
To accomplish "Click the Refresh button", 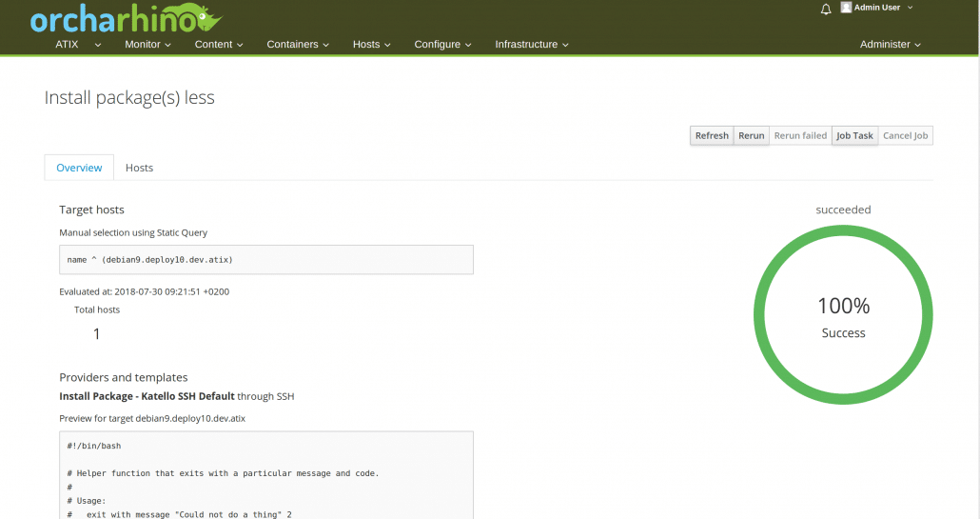I will click(x=712, y=136).
